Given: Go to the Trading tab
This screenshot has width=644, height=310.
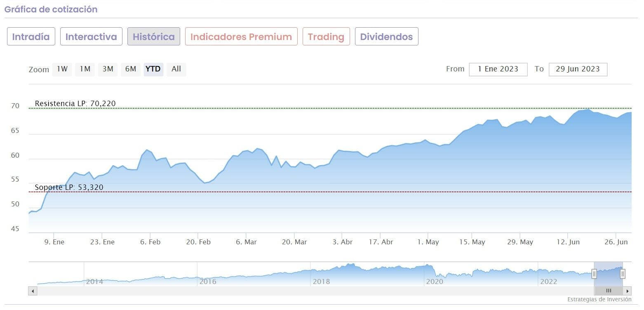Looking at the screenshot, I should coord(326,37).
